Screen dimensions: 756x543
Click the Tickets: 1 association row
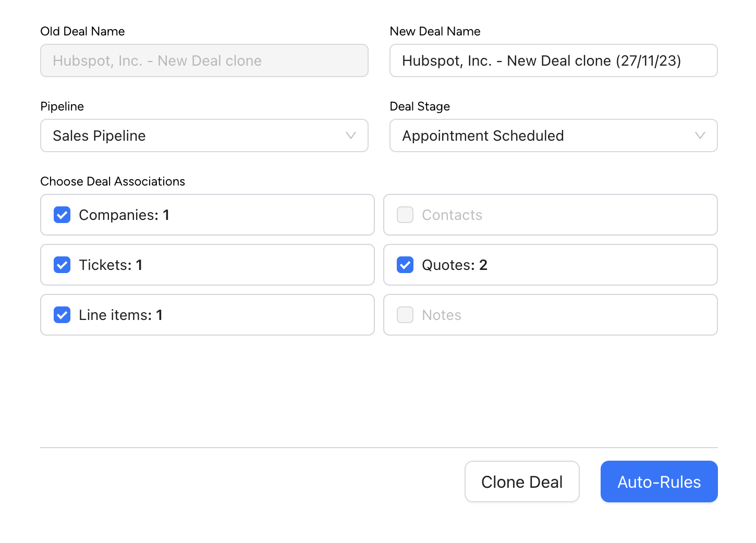coord(235,265)
